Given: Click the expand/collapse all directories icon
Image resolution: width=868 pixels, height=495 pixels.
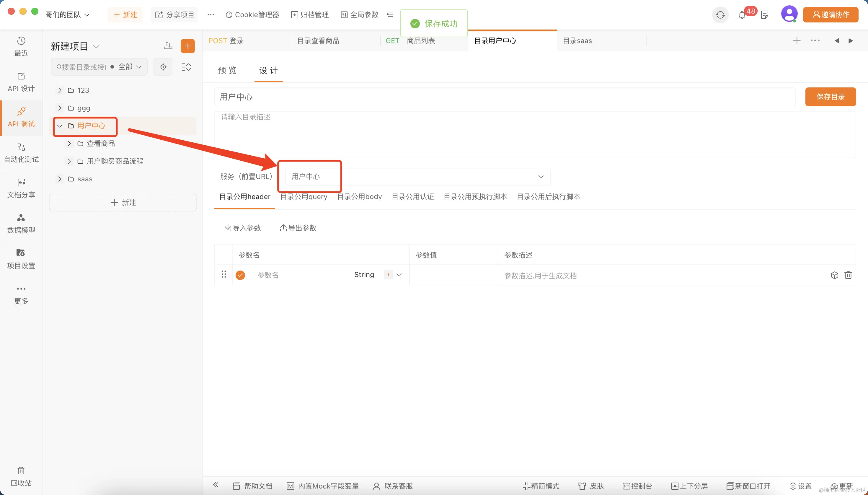Looking at the screenshot, I should point(186,67).
